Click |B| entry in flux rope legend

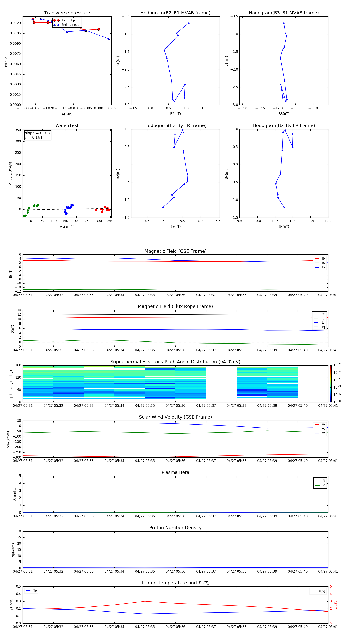click(x=320, y=327)
